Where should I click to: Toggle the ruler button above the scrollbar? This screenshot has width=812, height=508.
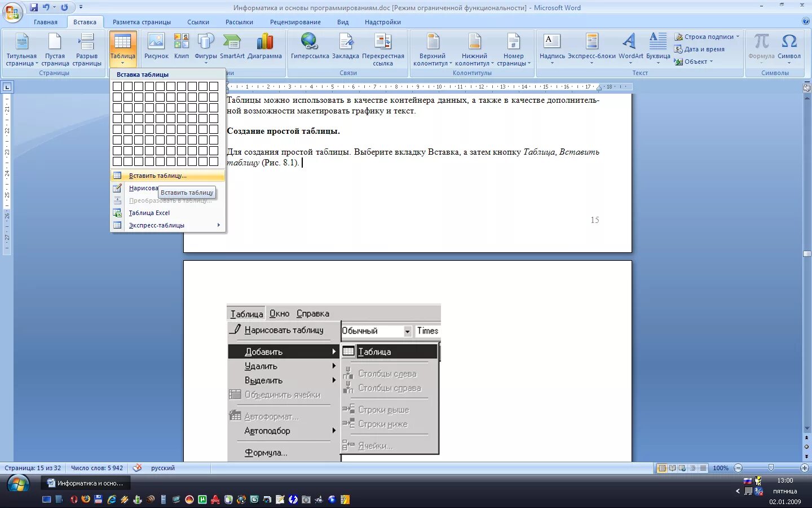(x=806, y=87)
